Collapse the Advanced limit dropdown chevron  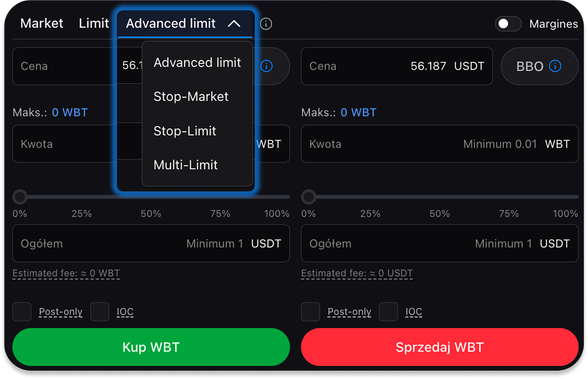click(x=234, y=24)
